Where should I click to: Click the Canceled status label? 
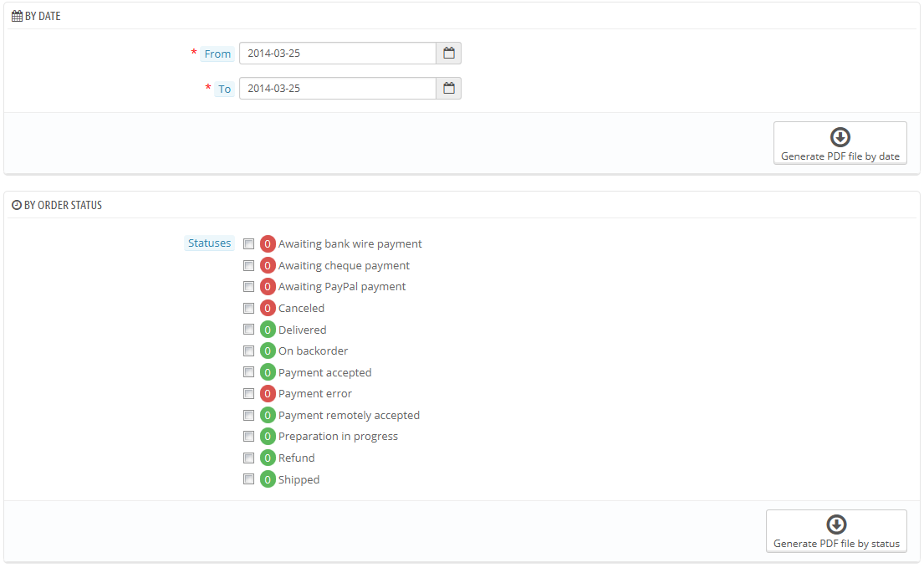pyautogui.click(x=301, y=308)
